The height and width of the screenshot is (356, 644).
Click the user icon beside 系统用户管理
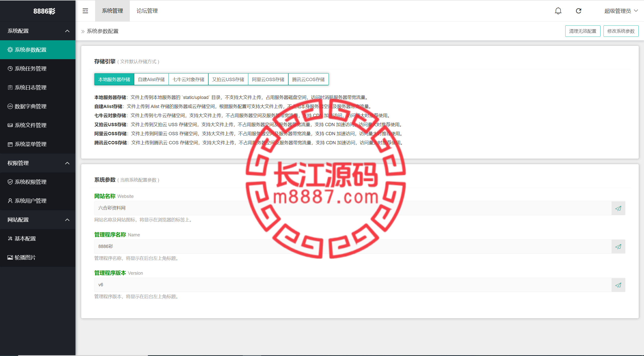coord(10,201)
